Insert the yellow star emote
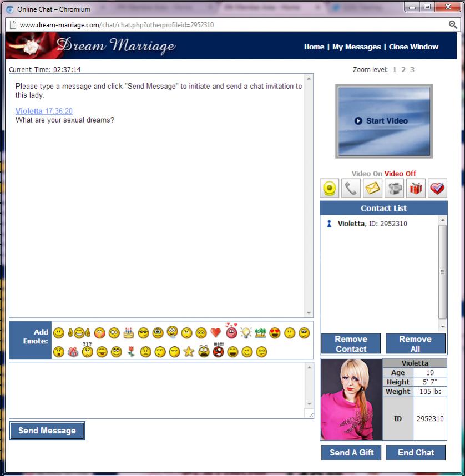465x476 pixels. 189,352
